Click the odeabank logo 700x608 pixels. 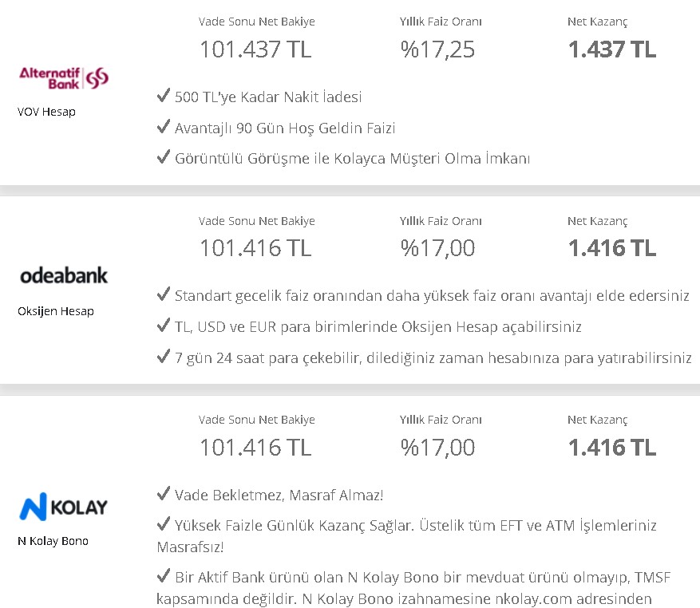coord(64,275)
